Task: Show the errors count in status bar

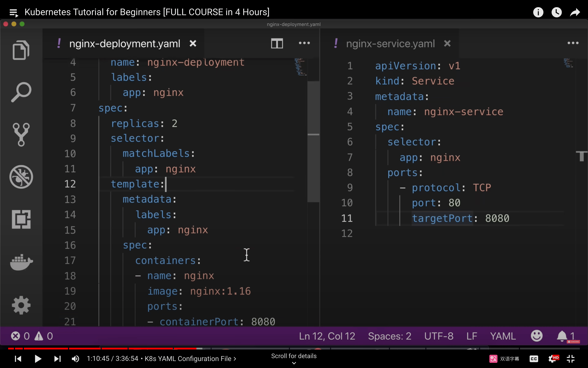Action: coord(20,336)
